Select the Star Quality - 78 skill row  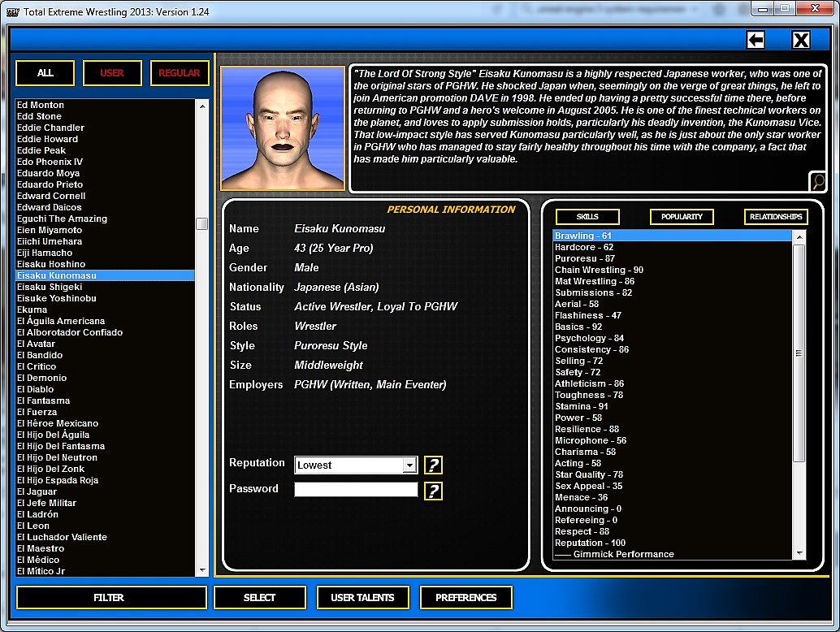coord(673,474)
